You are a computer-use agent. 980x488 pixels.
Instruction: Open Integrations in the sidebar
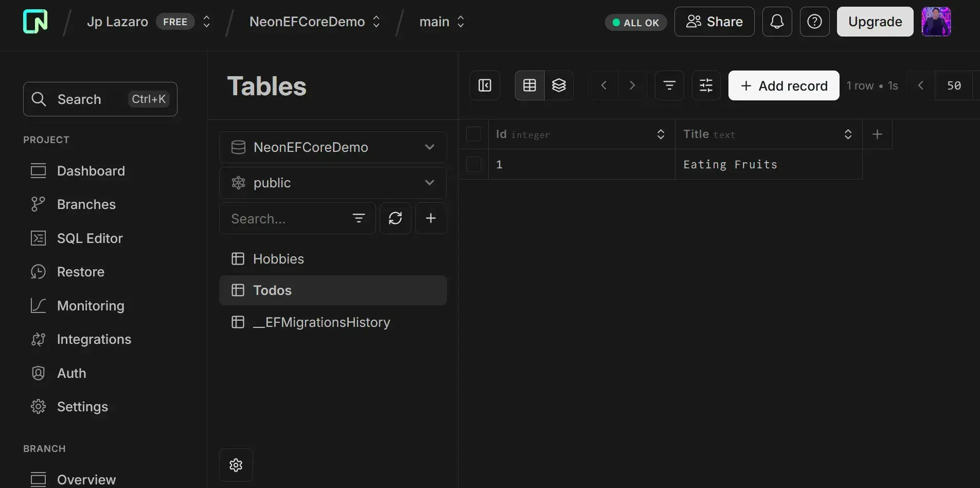tap(81, 339)
